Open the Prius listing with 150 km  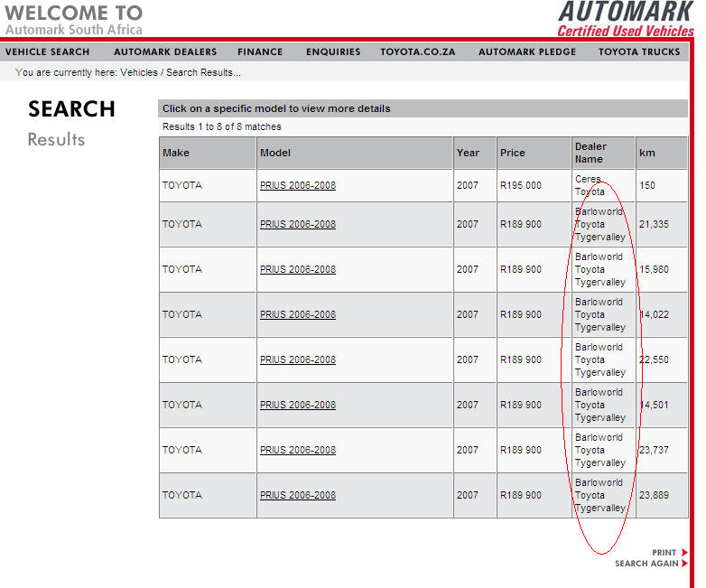[298, 185]
